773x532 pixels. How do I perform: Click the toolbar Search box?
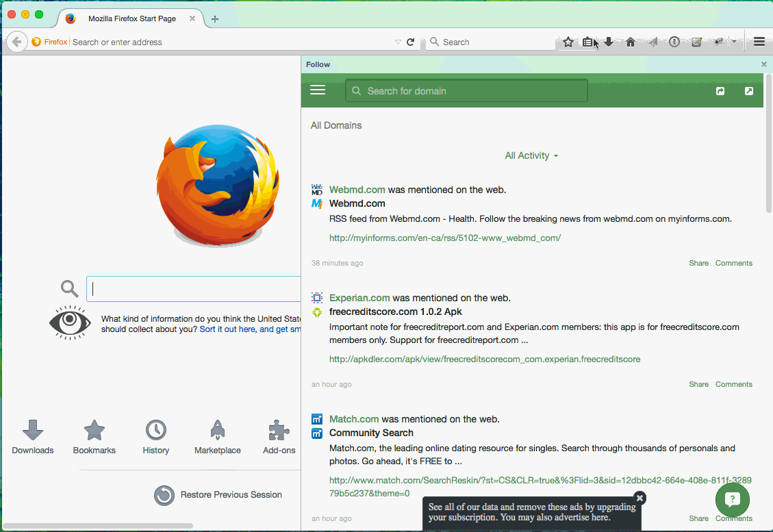pyautogui.click(x=491, y=42)
